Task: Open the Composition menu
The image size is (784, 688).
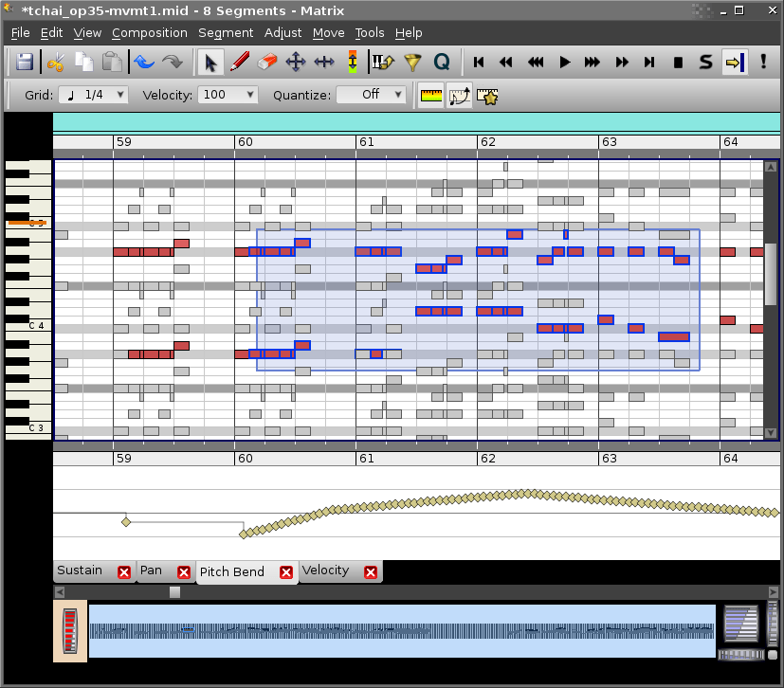Action: (x=149, y=32)
